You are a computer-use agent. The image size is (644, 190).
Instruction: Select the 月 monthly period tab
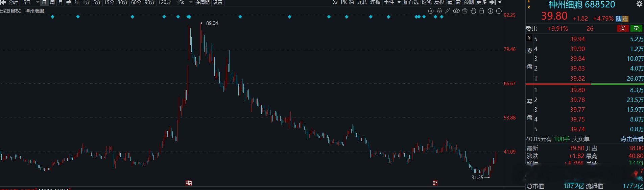click(x=61, y=2)
